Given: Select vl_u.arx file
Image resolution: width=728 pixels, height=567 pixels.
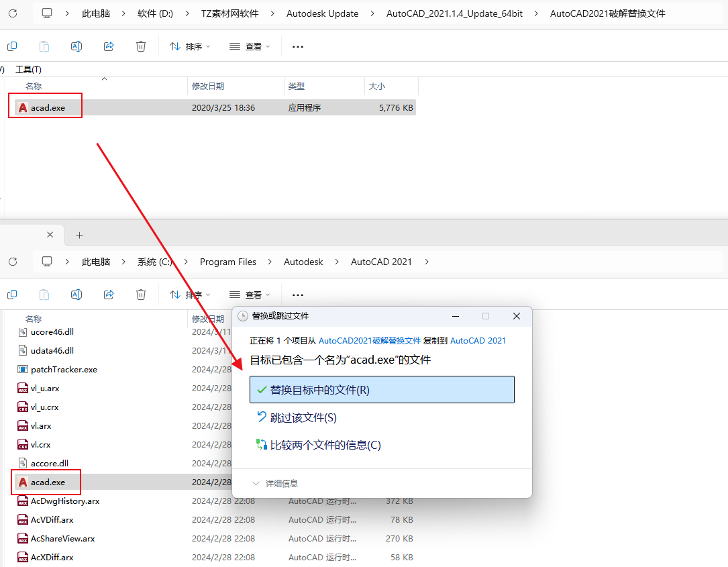Looking at the screenshot, I should (x=44, y=389).
